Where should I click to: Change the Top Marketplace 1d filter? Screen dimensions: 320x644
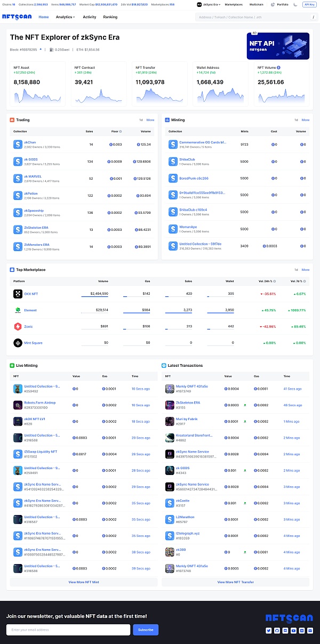coord(297,270)
